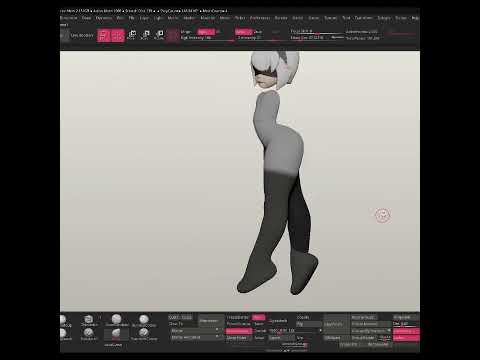Viewport: 480px width, 360px height.
Task: Open the Stroke menu
Action: coord(314,18)
